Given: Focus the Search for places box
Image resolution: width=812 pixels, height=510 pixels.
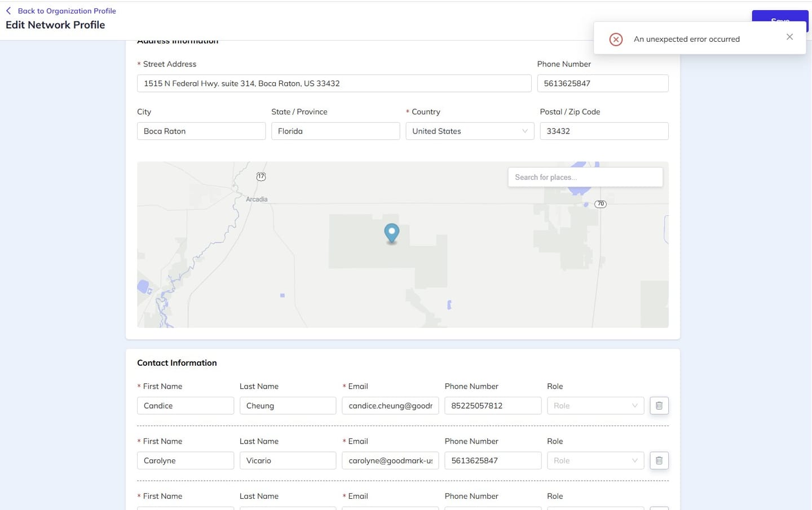Looking at the screenshot, I should (585, 177).
